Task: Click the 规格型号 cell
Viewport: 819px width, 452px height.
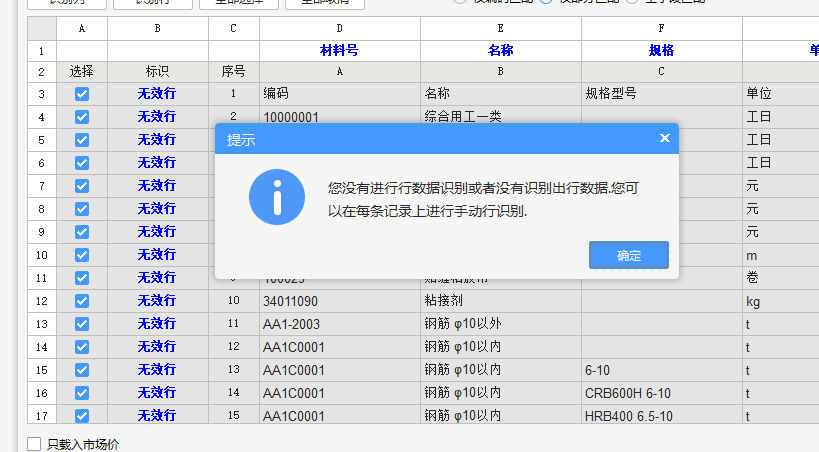Action: pyautogui.click(x=661, y=94)
